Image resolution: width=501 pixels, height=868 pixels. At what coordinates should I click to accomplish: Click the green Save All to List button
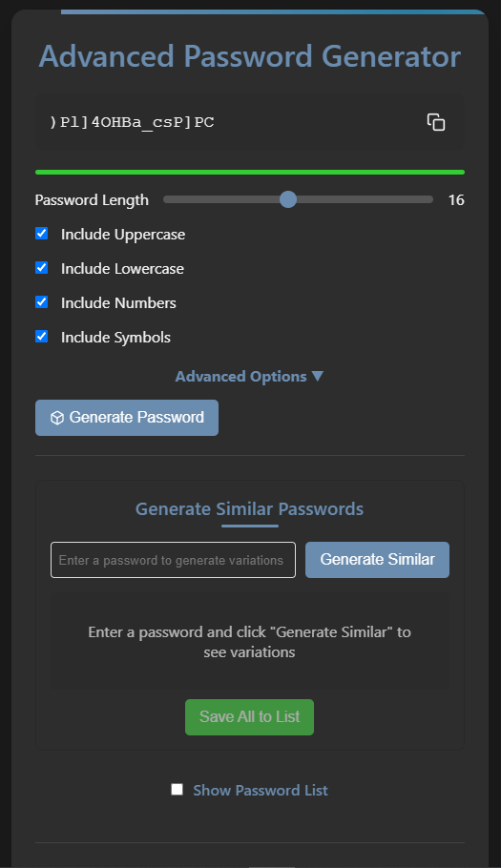pos(249,717)
